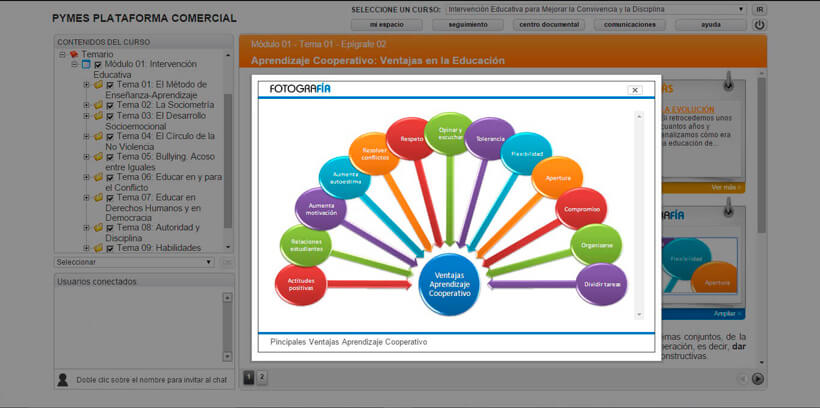
Task: Open Tema 08 Autoridad y Disciplina
Action: coord(153,233)
